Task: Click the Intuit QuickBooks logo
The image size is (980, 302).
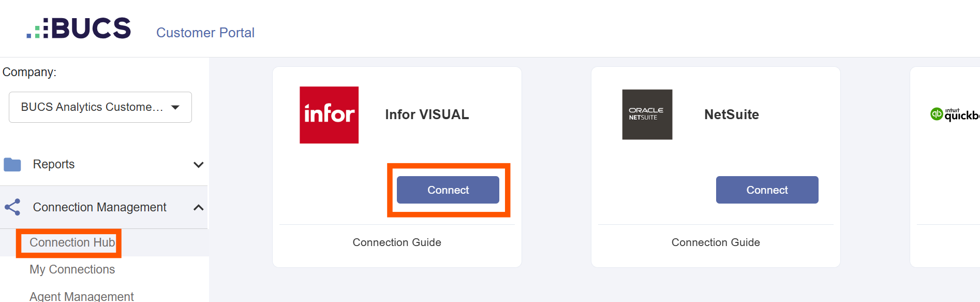Action: coord(955,114)
